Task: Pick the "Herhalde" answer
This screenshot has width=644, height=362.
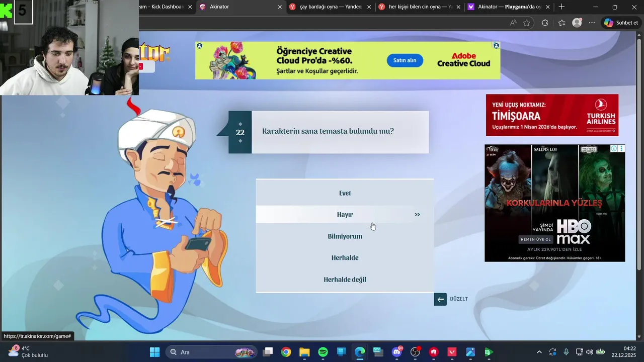Action: point(345,258)
